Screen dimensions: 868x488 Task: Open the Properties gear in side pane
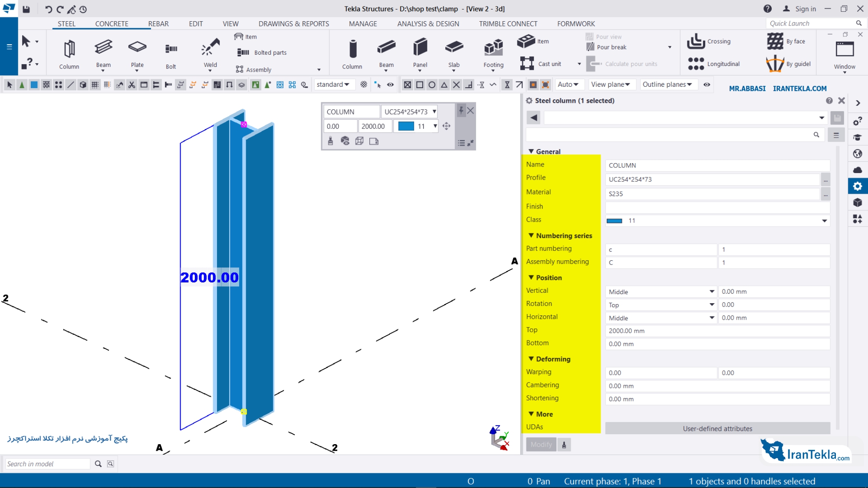pos(858,186)
